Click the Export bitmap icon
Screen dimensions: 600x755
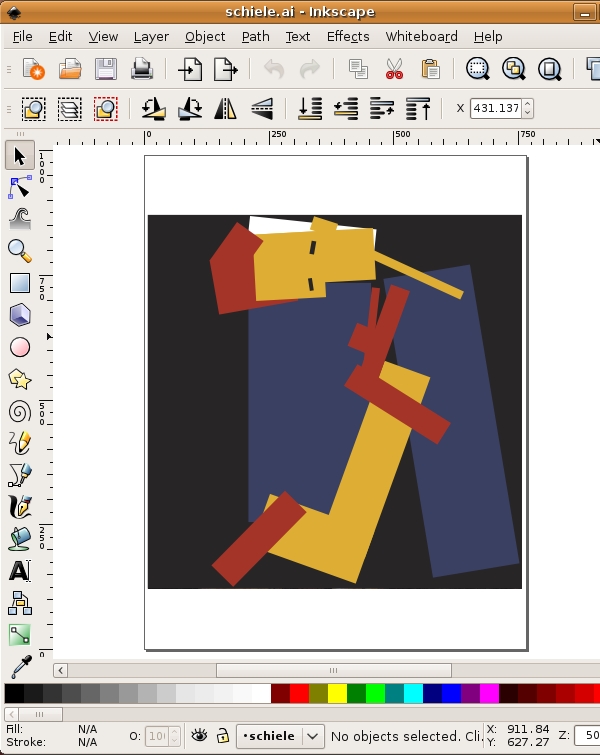pyautogui.click(x=226, y=69)
